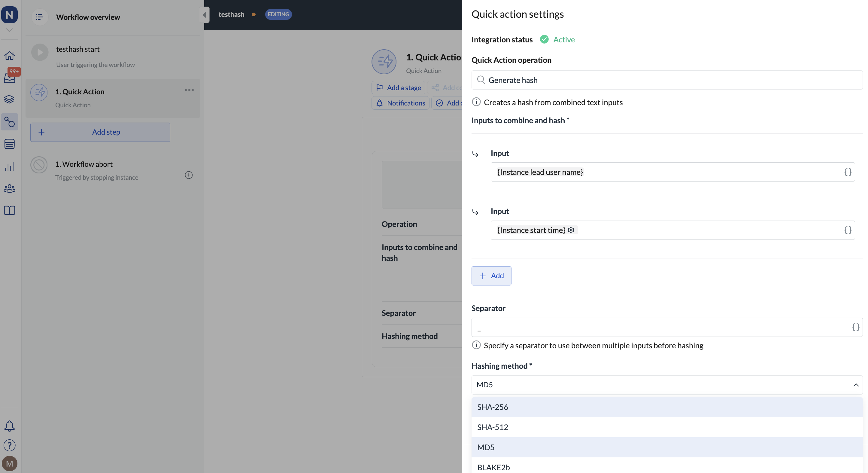
Task: Expand the chevron below the N logo
Action: (9, 30)
